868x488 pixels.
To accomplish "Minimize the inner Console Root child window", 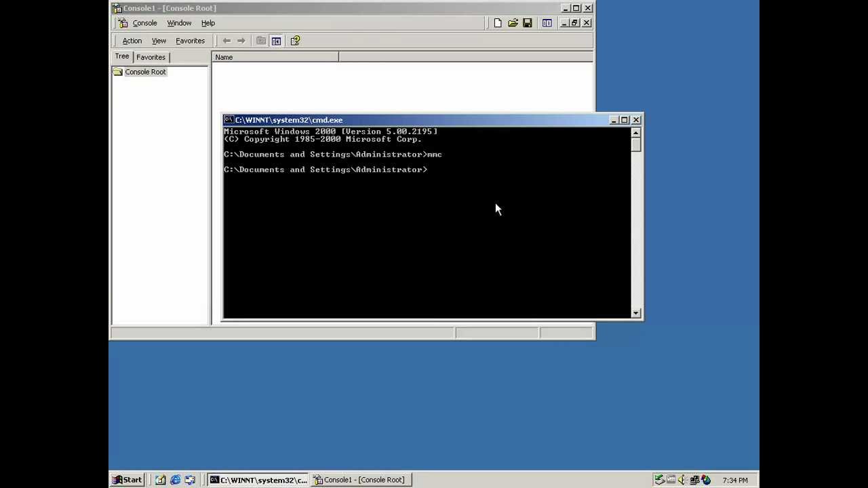I will point(563,23).
